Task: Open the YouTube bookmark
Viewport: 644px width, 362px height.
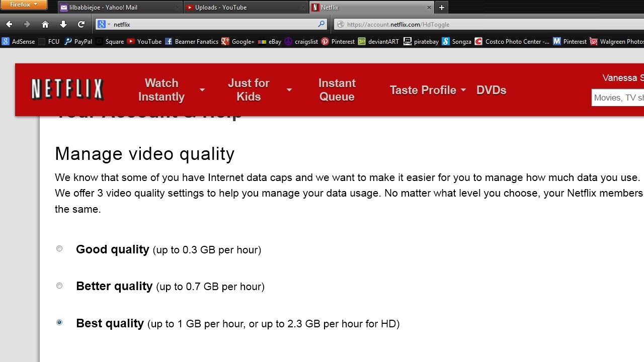Action: pyautogui.click(x=144, y=42)
